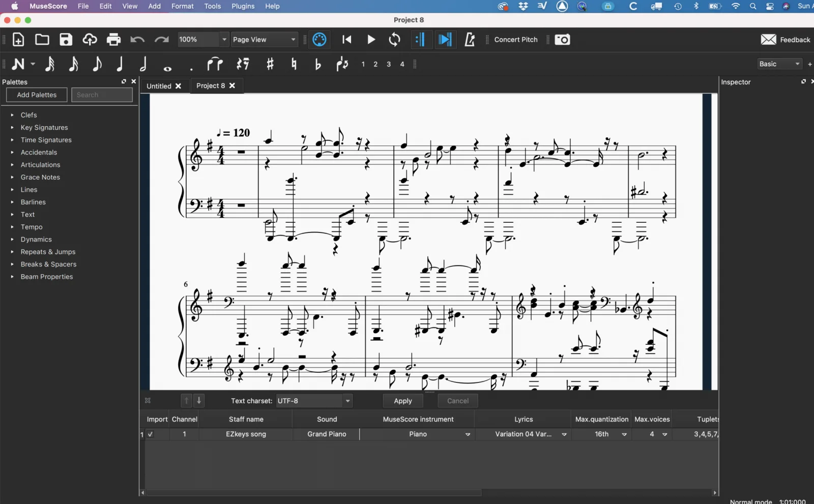The height and width of the screenshot is (504, 814).
Task: Open a score file via the folder icon
Action: click(x=42, y=40)
